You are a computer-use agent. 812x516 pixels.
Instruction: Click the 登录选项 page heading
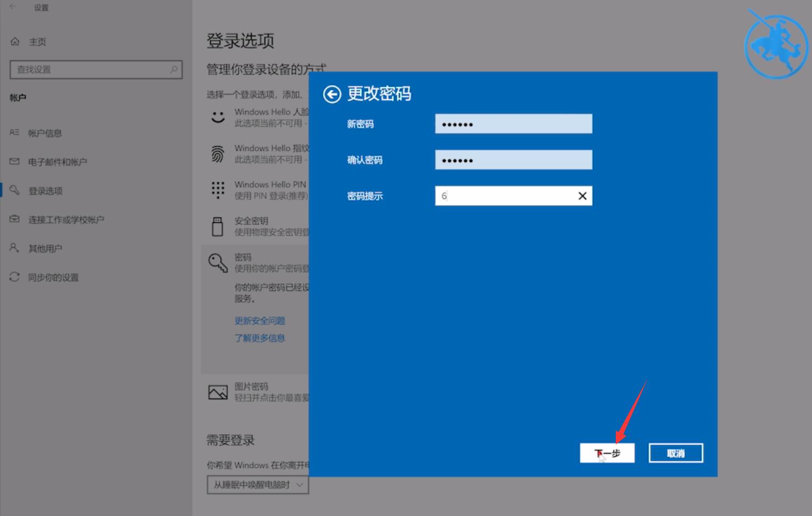[x=240, y=41]
